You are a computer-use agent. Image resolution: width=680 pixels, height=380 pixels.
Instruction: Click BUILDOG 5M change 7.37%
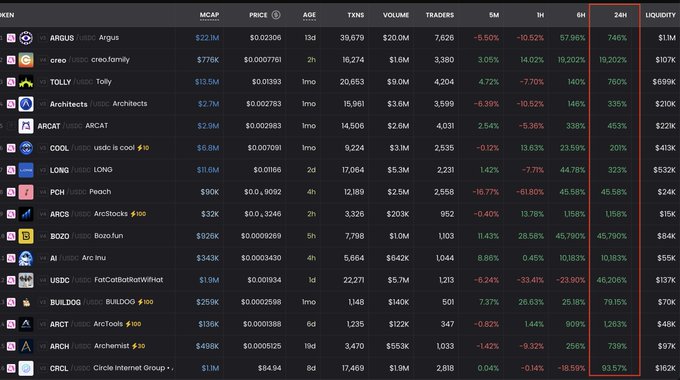(x=489, y=302)
